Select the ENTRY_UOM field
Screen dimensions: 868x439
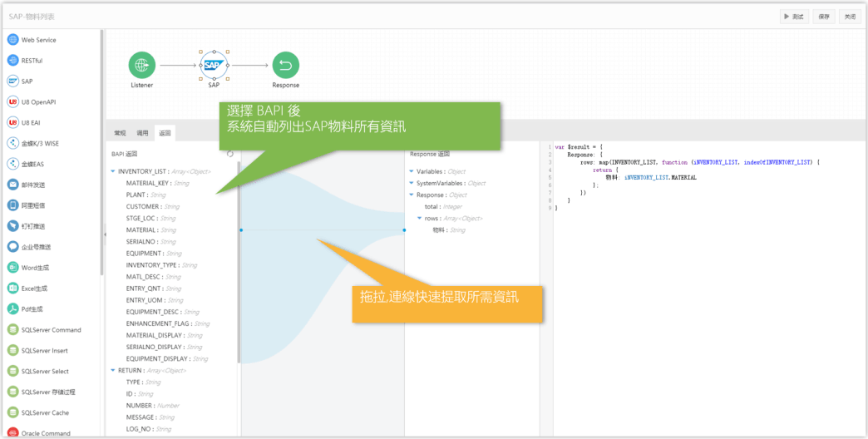click(x=155, y=300)
